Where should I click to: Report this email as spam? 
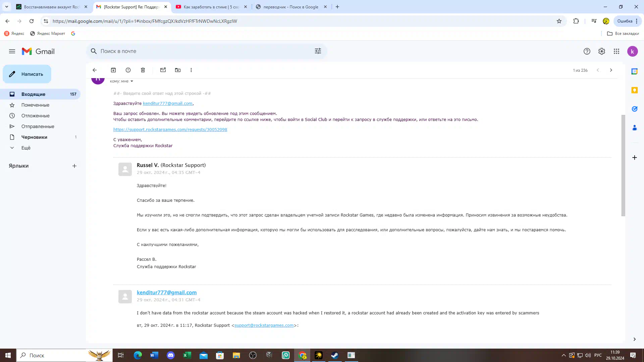pos(128,70)
